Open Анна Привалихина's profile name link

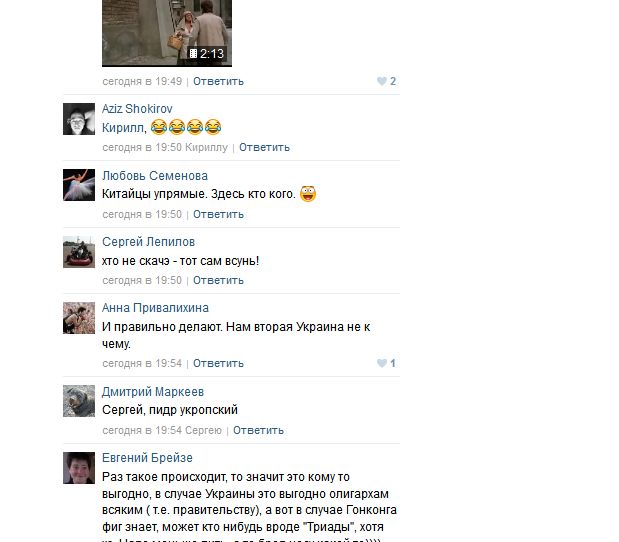[156, 308]
